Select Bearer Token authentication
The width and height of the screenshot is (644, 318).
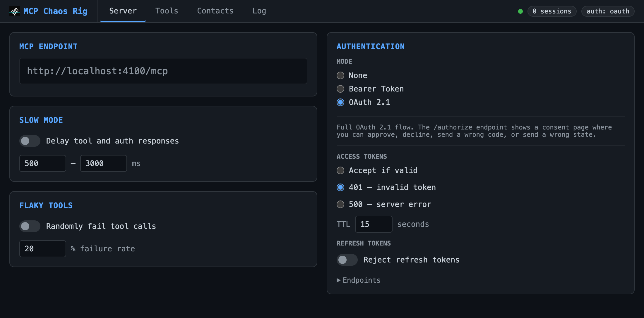tap(340, 89)
